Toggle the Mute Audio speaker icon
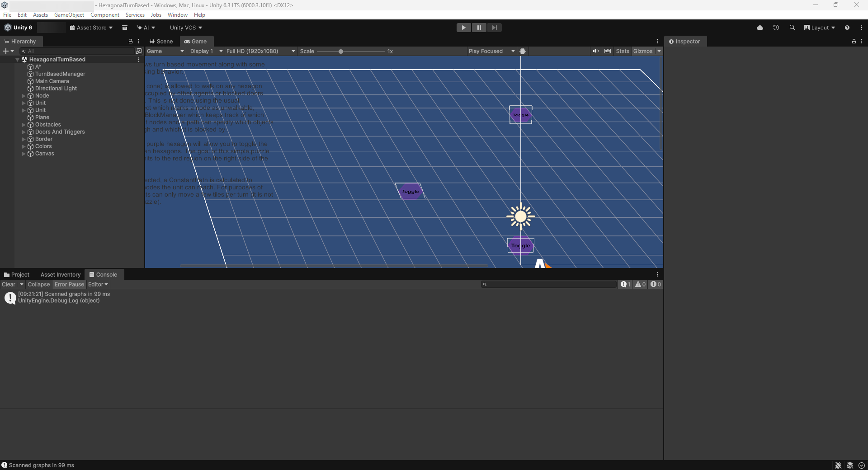Image resolution: width=868 pixels, height=470 pixels. tap(596, 51)
